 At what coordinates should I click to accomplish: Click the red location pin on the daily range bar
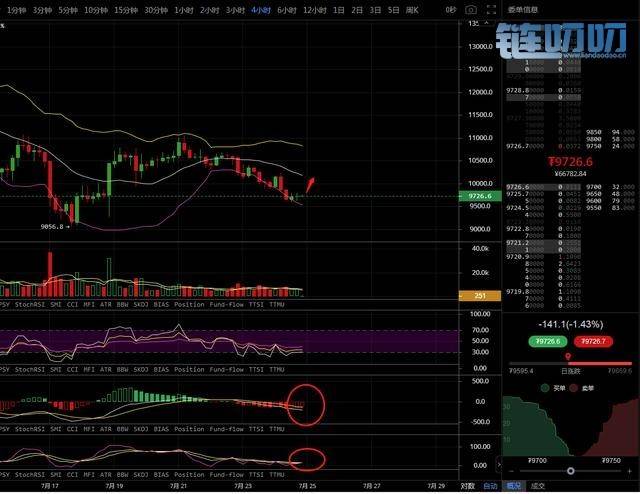click(568, 357)
